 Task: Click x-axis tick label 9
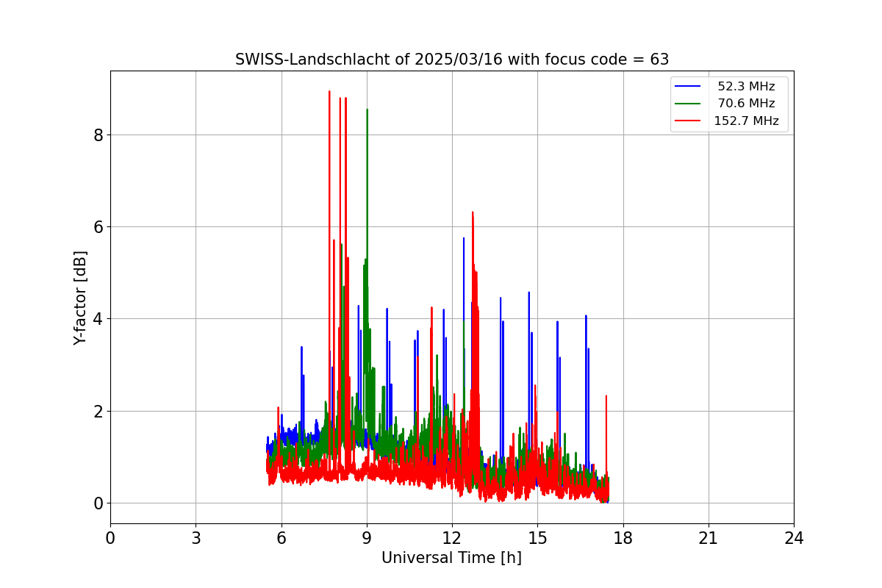pos(367,538)
